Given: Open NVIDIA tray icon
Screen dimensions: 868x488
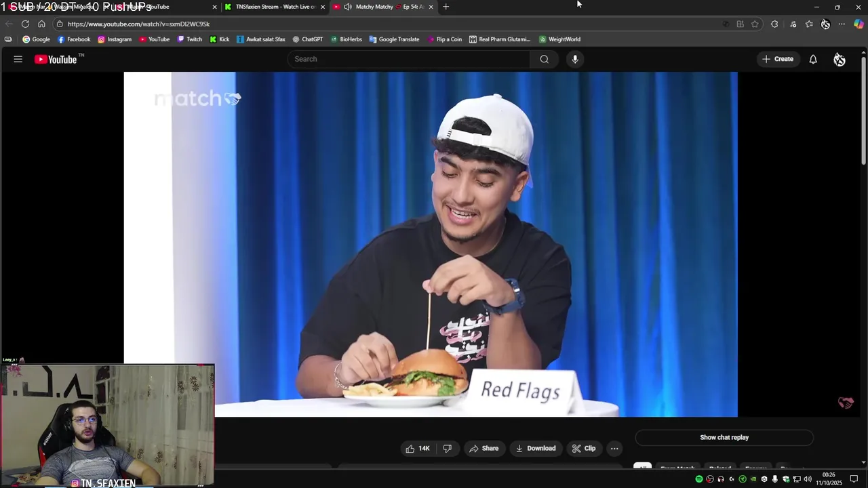Looking at the screenshot, I should pos(753,479).
